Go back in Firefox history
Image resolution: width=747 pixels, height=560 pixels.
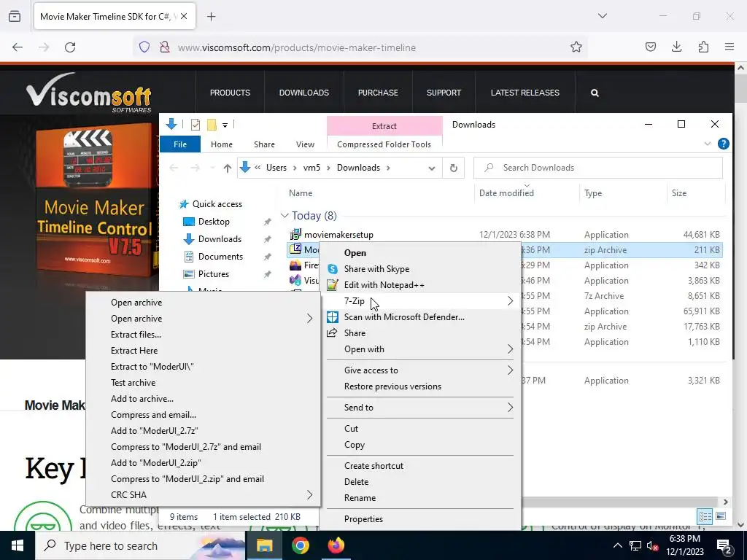[18, 47]
